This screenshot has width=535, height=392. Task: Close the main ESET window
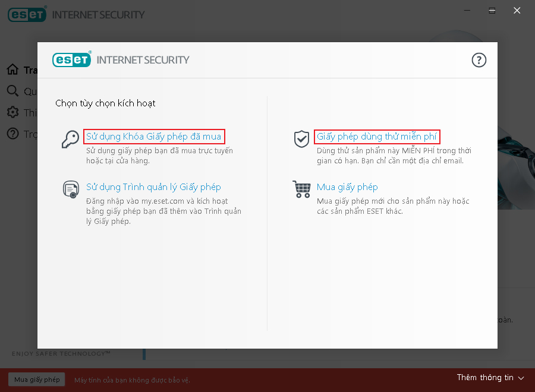tap(517, 11)
